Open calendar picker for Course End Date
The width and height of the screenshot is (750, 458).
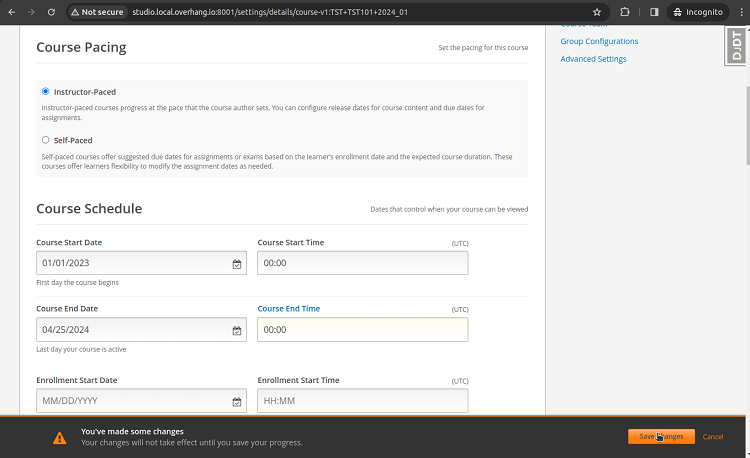coord(237,330)
